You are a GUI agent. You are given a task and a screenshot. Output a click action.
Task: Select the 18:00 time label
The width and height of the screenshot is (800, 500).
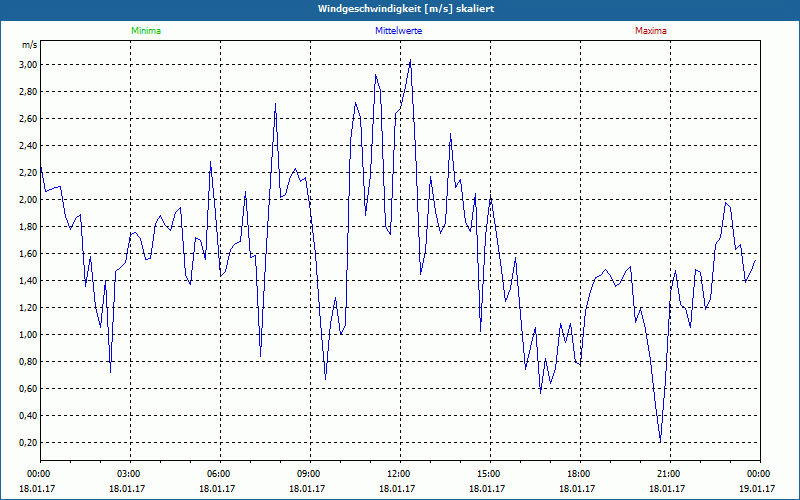tap(580, 474)
